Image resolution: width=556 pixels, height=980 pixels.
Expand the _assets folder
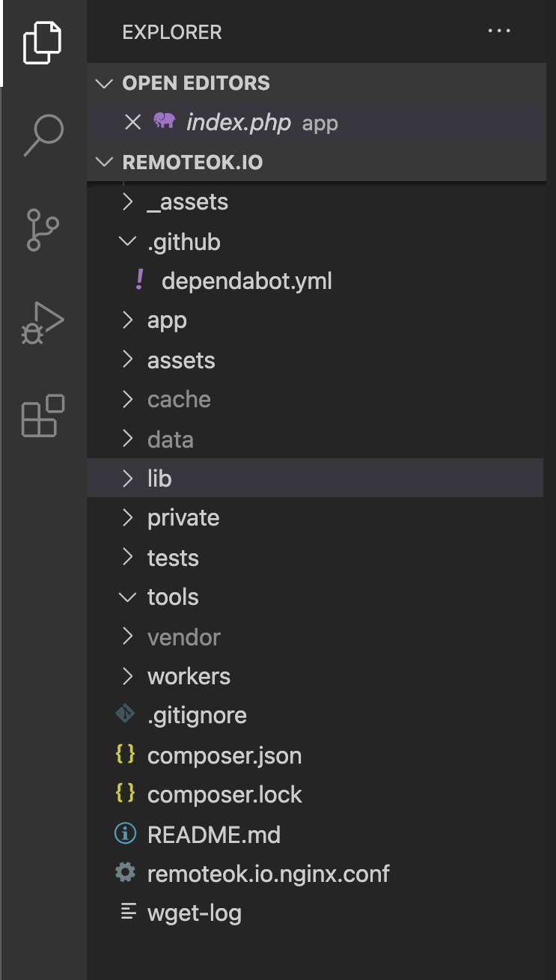(x=128, y=202)
